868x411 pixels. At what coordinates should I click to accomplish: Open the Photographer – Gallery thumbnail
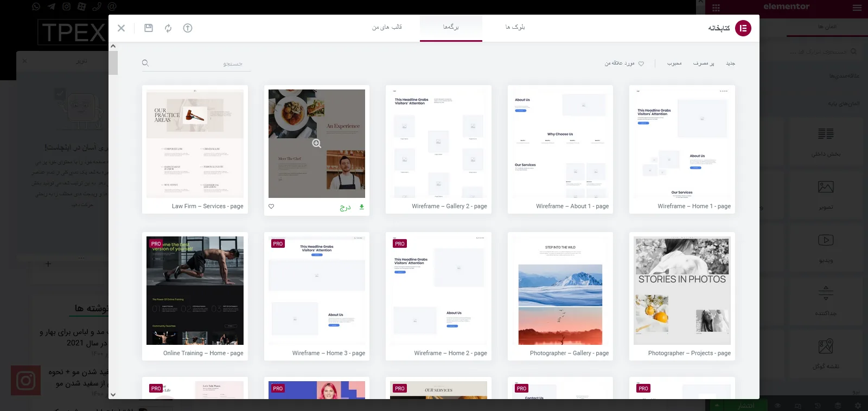tap(560, 291)
